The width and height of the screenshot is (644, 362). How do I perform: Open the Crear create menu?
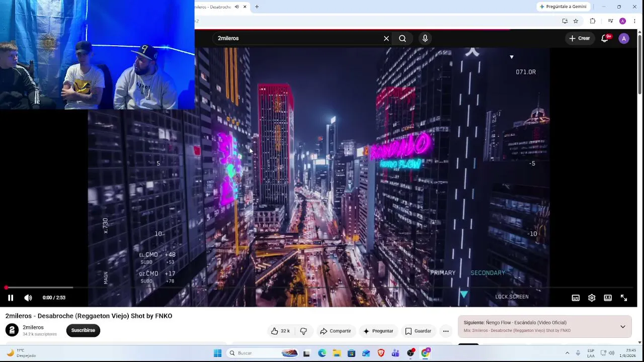point(579,38)
